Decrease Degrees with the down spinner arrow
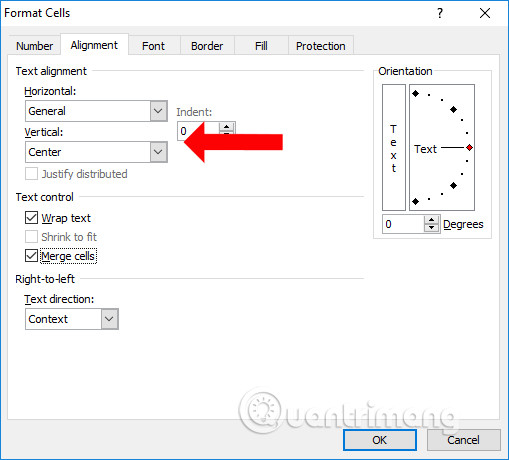The image size is (509, 460). tap(432, 228)
